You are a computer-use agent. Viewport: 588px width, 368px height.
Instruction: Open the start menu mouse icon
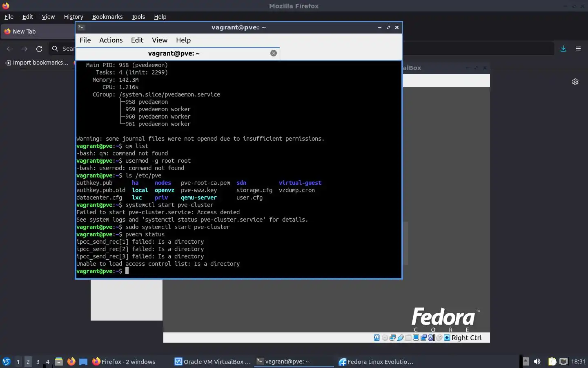click(6, 361)
